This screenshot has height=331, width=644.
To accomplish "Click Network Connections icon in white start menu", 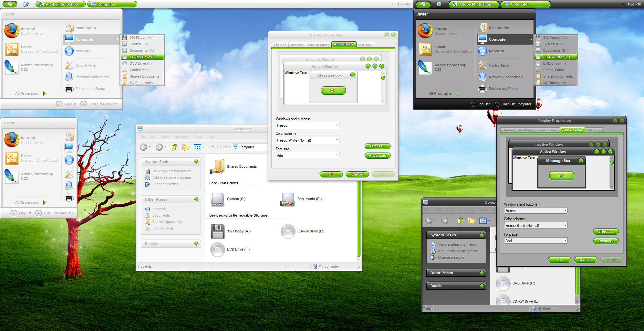I will (69, 77).
